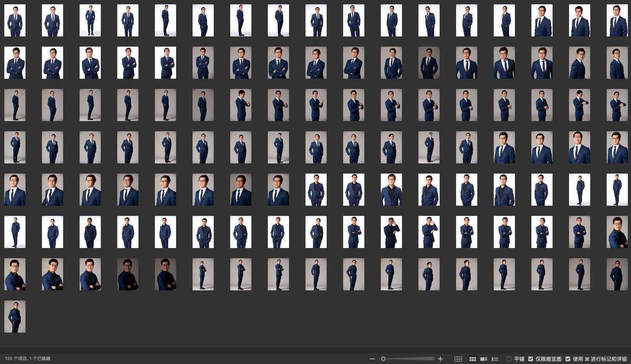
Task: Select the last thumbnail in the fourth row
Action: click(x=617, y=147)
